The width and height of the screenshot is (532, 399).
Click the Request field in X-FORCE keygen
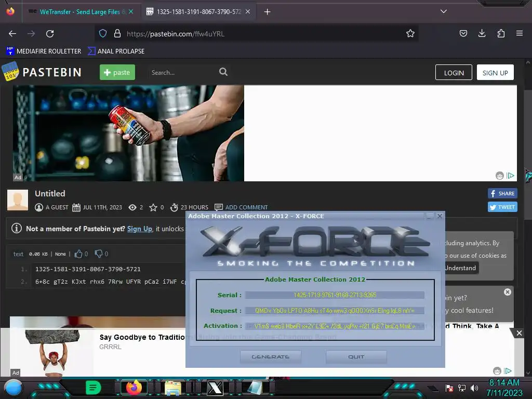335,311
